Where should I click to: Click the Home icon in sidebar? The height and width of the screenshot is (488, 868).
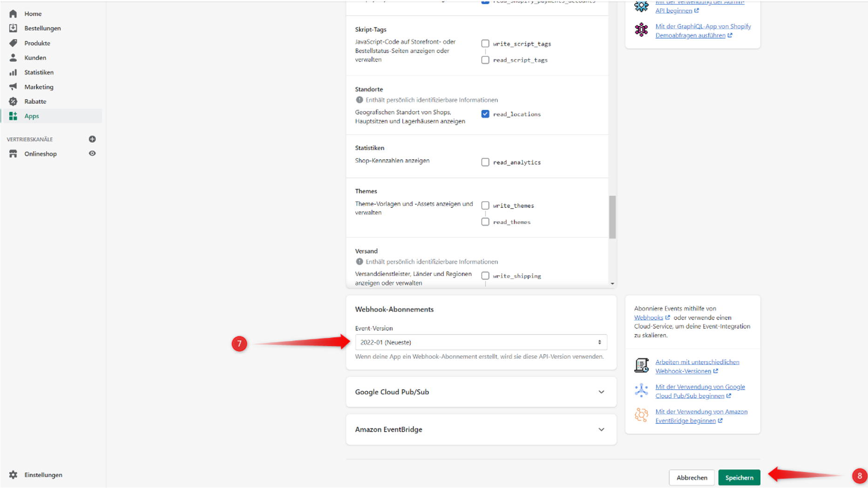(x=13, y=14)
